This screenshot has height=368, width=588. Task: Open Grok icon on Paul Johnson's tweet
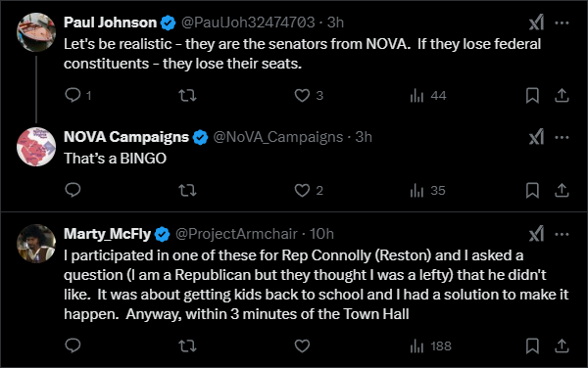(536, 23)
